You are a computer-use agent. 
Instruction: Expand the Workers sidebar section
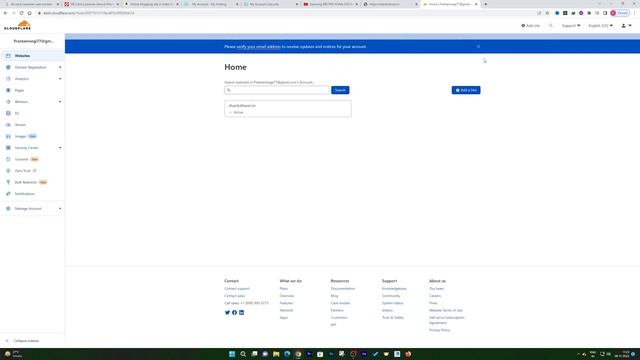coord(60,102)
